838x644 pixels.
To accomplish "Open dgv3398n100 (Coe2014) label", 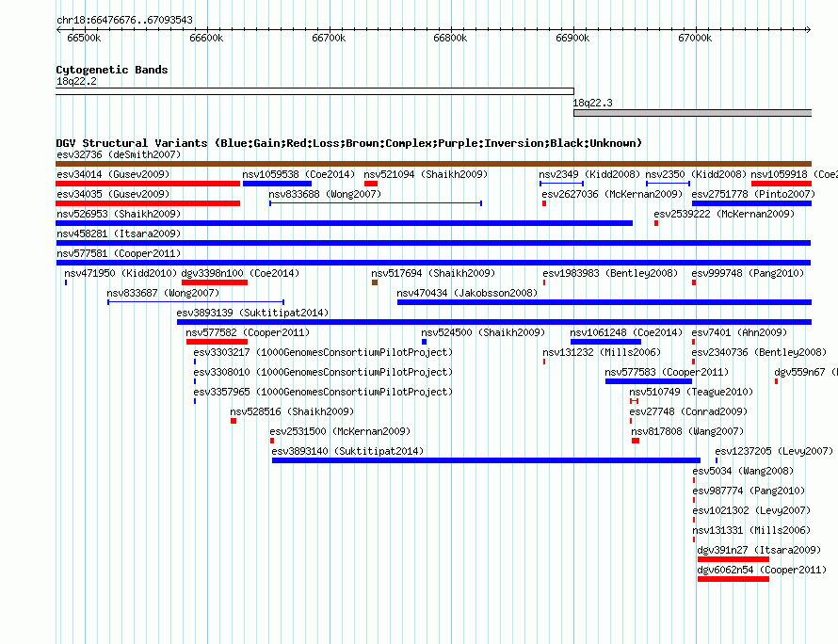I will [240, 273].
